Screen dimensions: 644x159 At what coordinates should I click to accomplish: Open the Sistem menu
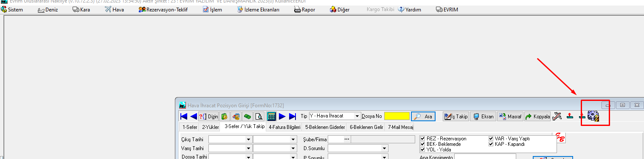[12, 9]
